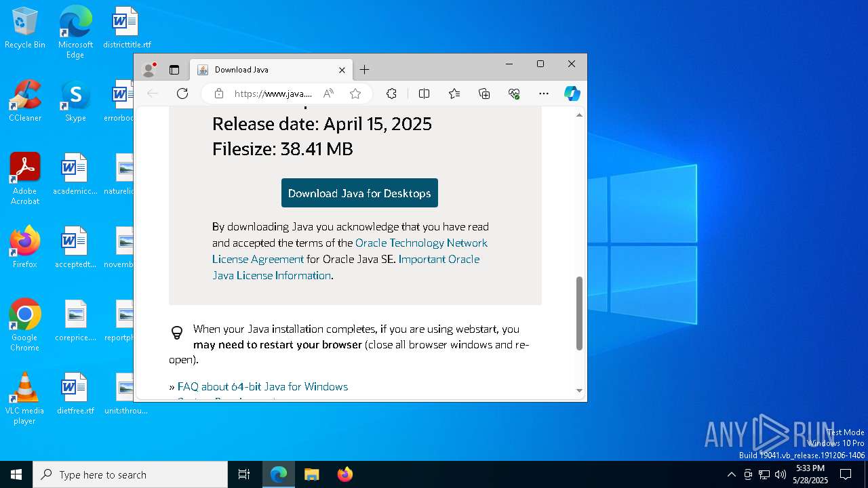Select the Skype desktop icon

click(75, 101)
